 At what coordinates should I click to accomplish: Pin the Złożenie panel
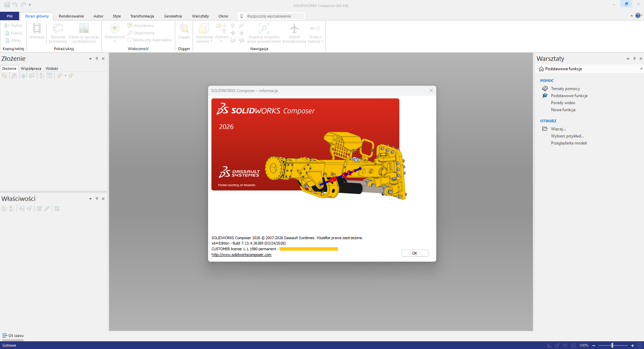[x=97, y=58]
